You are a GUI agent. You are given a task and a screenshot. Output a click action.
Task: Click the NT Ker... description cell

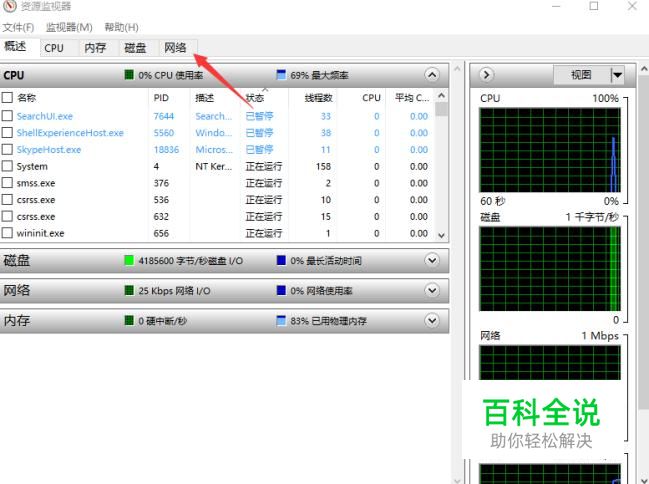214,166
